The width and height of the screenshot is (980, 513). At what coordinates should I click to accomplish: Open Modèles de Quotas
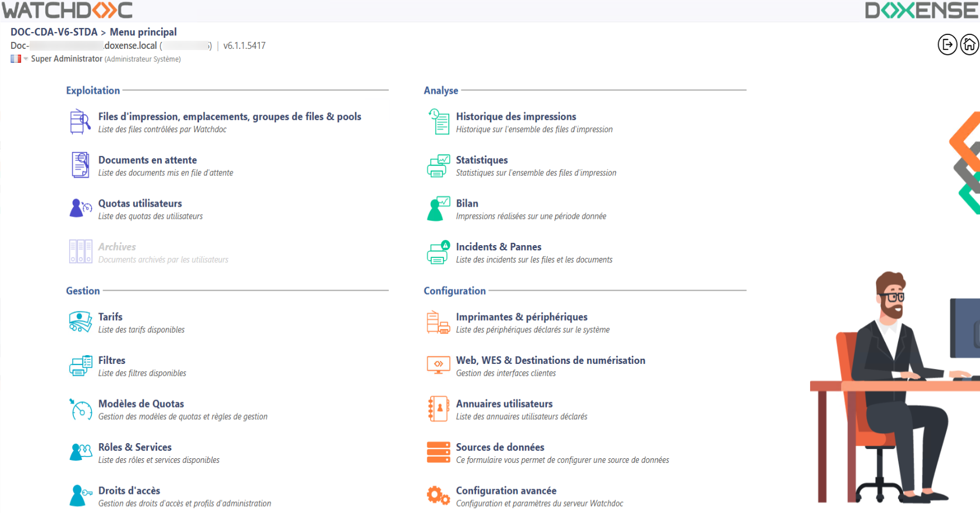pos(141,404)
